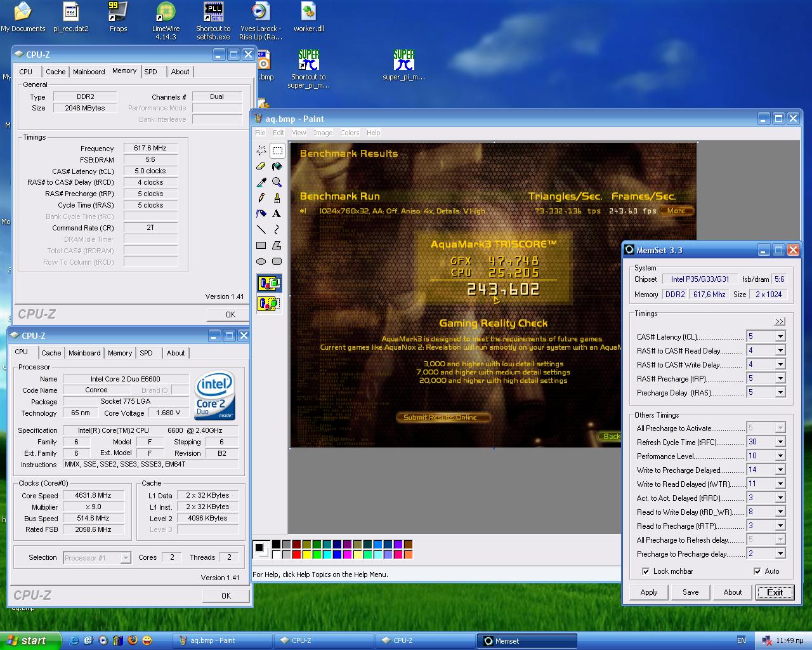Viewport: 812px width, 650px height.
Task: Pick the straight Line tool
Action: (261, 230)
